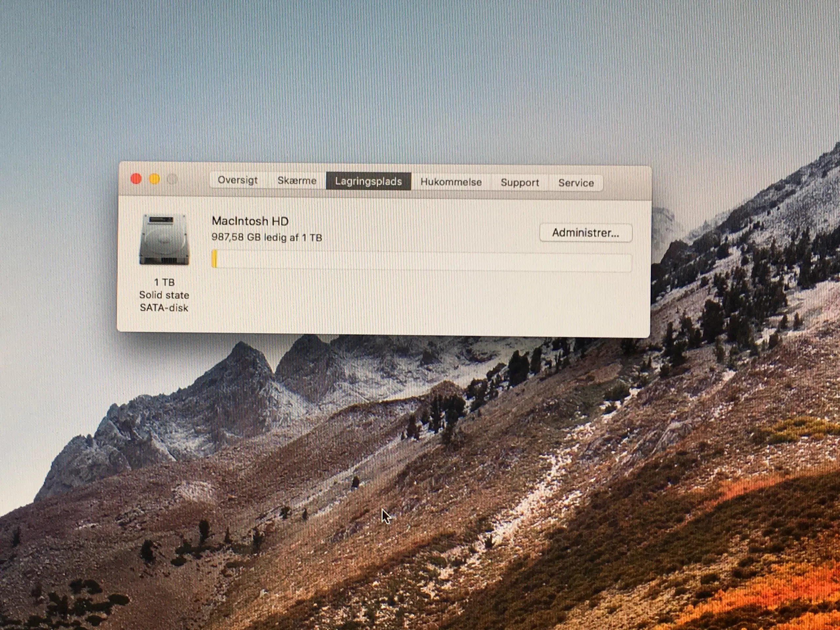
Task: Click the Administrer... button
Action: click(586, 233)
